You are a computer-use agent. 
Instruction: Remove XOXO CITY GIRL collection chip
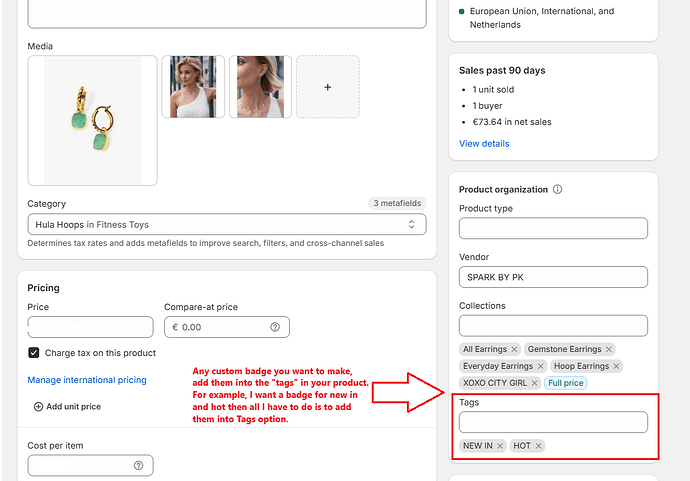point(534,383)
